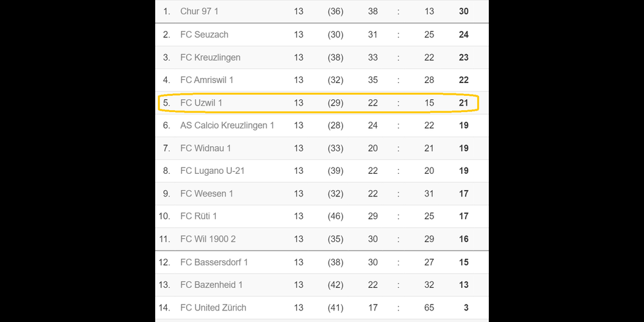Click FC Uzwil 1's bold 21 points
Image resolution: width=644 pixels, height=322 pixels.
[x=464, y=103]
